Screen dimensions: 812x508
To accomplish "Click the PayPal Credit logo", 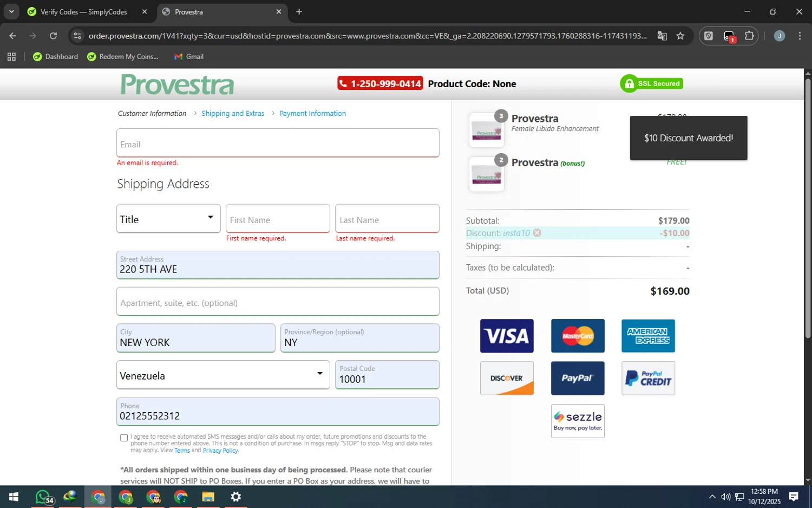I will (648, 378).
